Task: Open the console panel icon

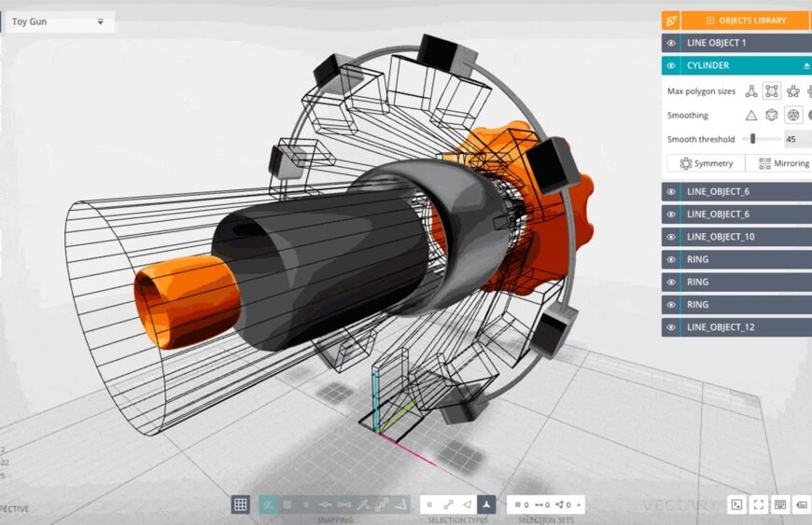Action: pos(737,504)
